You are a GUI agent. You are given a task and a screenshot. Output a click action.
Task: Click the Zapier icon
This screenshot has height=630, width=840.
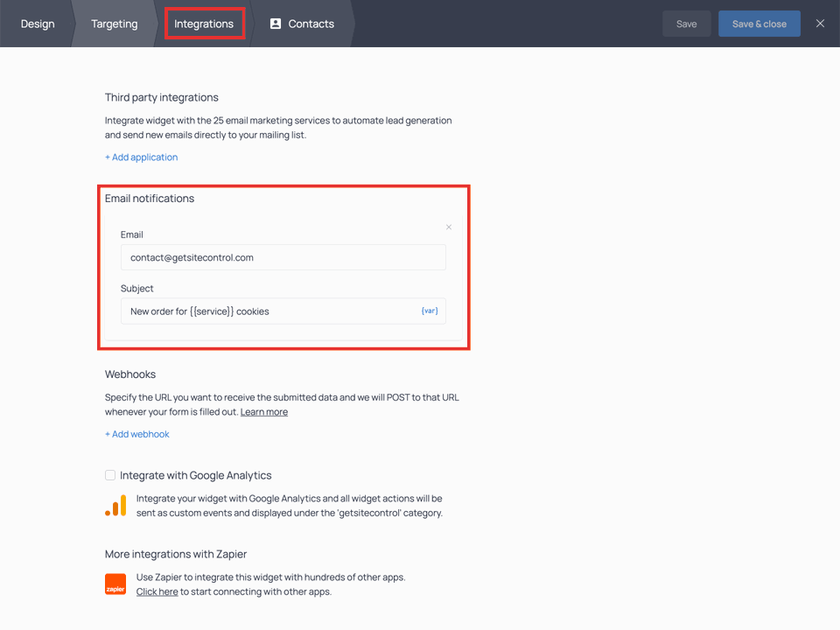click(115, 584)
